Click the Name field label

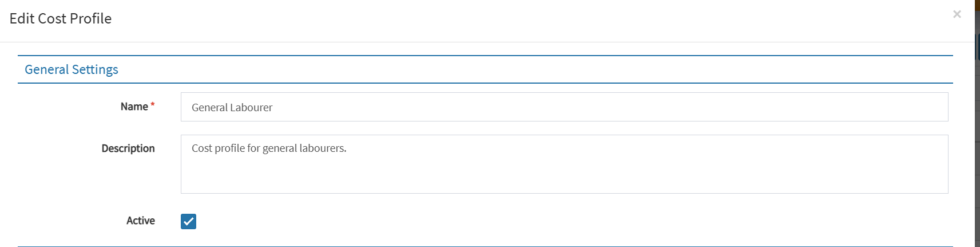(134, 107)
